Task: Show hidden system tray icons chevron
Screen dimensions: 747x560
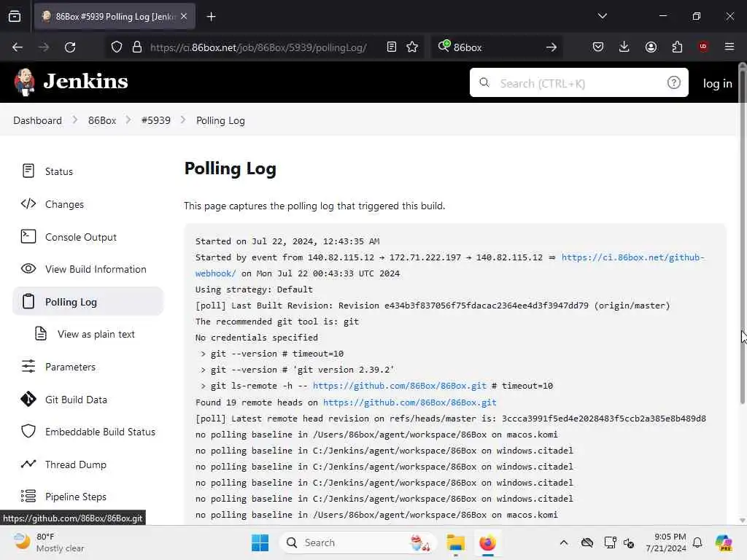Action: [564, 542]
